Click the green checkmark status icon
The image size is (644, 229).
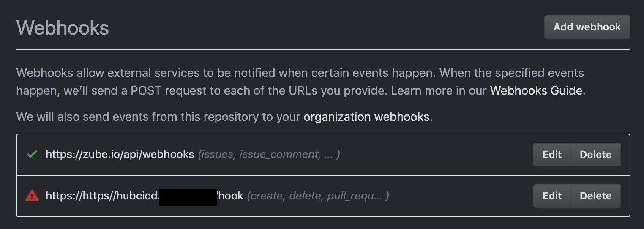tap(32, 155)
